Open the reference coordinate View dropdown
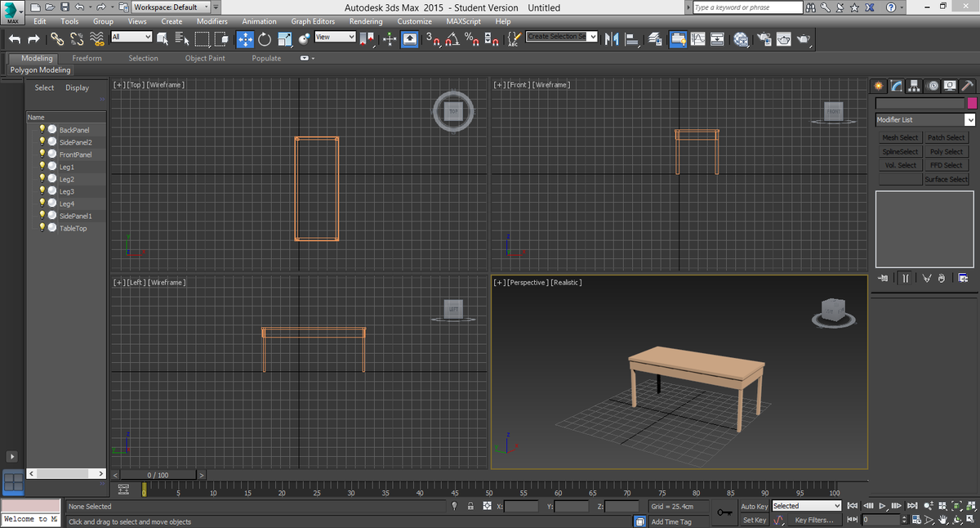Screen dimensions: 980x528 coord(335,37)
